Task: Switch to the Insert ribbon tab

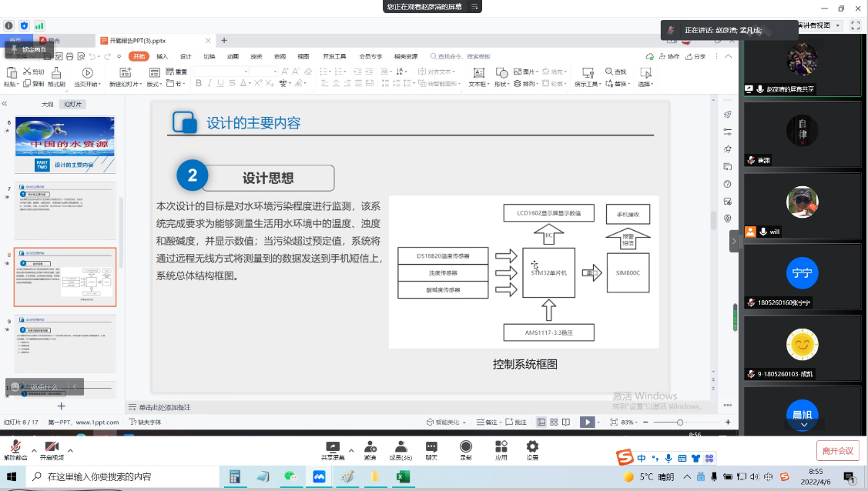Action: click(162, 56)
